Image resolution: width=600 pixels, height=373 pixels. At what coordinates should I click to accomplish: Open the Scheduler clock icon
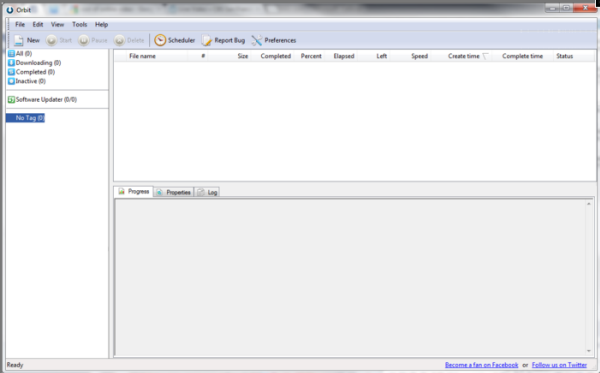pyautogui.click(x=160, y=40)
